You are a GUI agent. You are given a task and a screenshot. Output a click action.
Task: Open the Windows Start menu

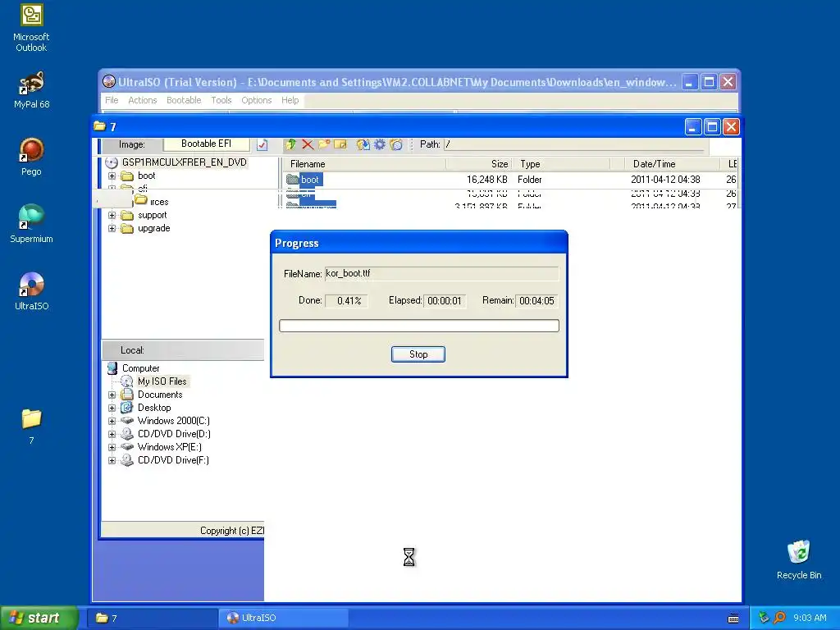tap(39, 618)
